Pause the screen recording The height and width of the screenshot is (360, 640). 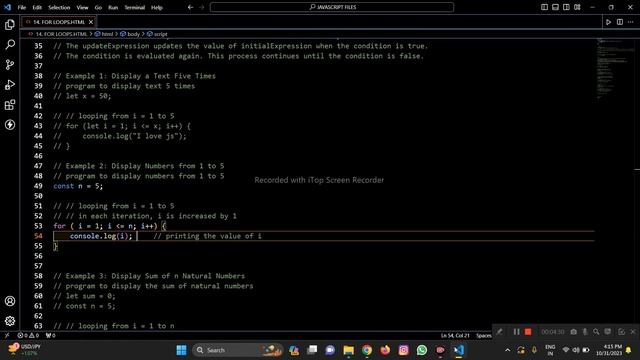516,332
